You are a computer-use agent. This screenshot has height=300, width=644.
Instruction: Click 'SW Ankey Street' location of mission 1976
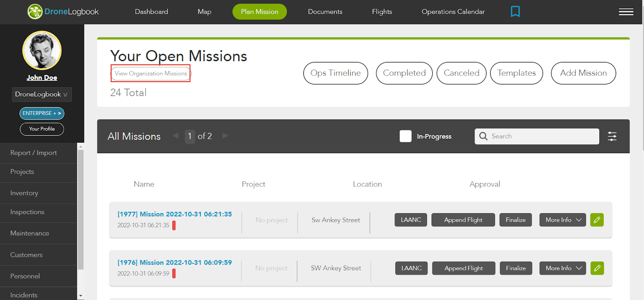[336, 268]
